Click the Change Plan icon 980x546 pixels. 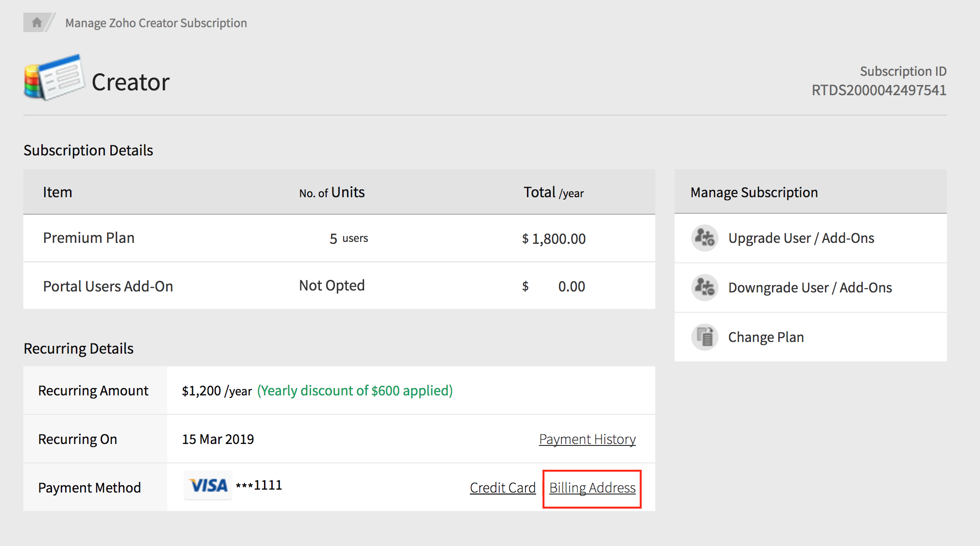click(x=704, y=337)
